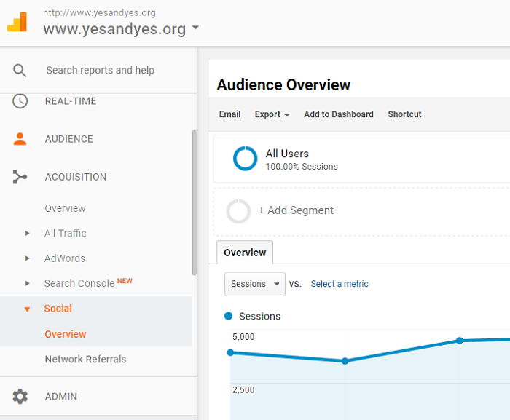
Task: Click the search magnifier icon
Action: tap(20, 71)
